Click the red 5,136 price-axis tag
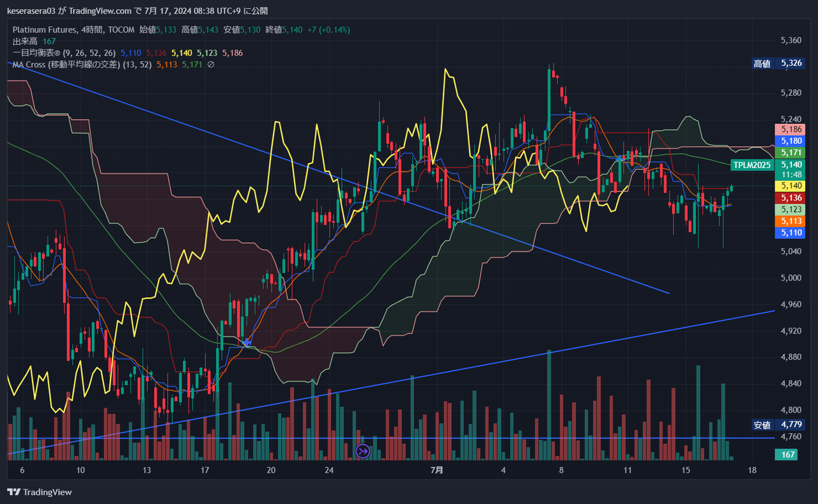Screen dimensions: 818x504 pos(791,198)
